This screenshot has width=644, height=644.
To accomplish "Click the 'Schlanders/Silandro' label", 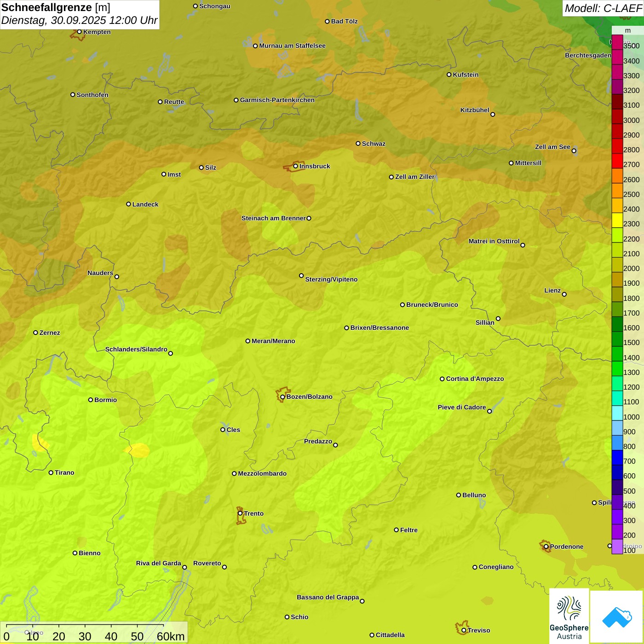I will click(136, 349).
